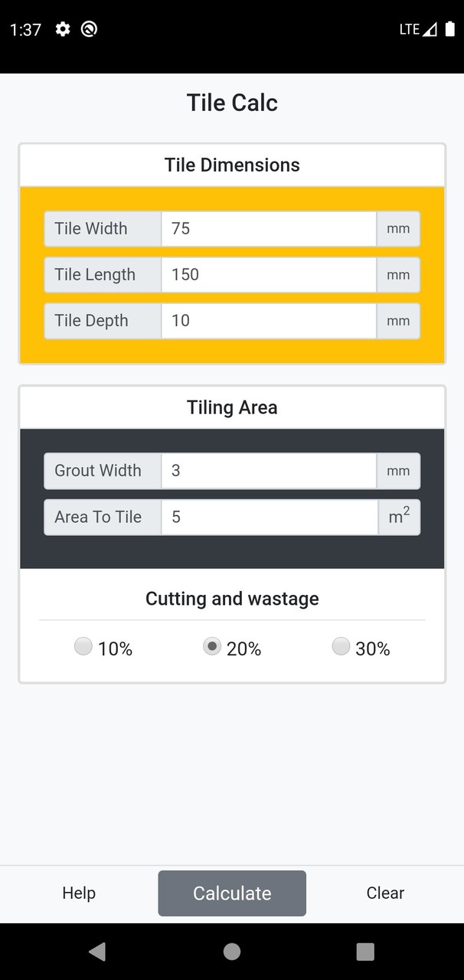Tap the recent apps square button
Screen dimensions: 464x980
click(365, 951)
